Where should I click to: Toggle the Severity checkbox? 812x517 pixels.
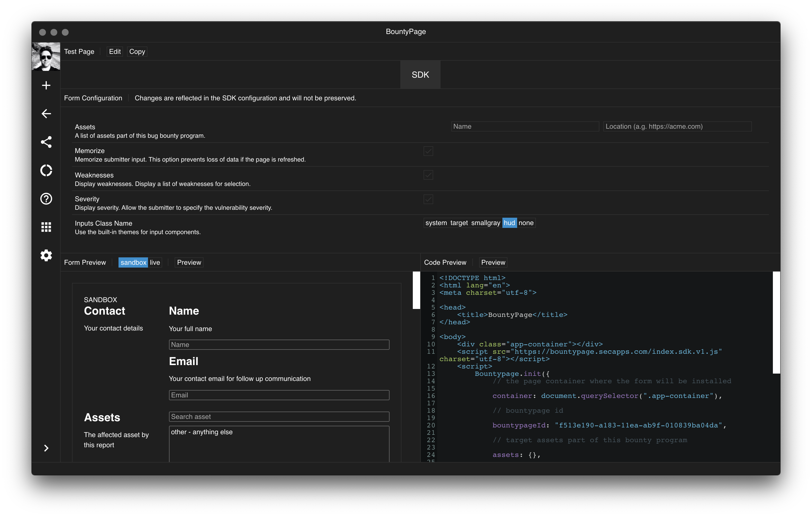(x=428, y=199)
